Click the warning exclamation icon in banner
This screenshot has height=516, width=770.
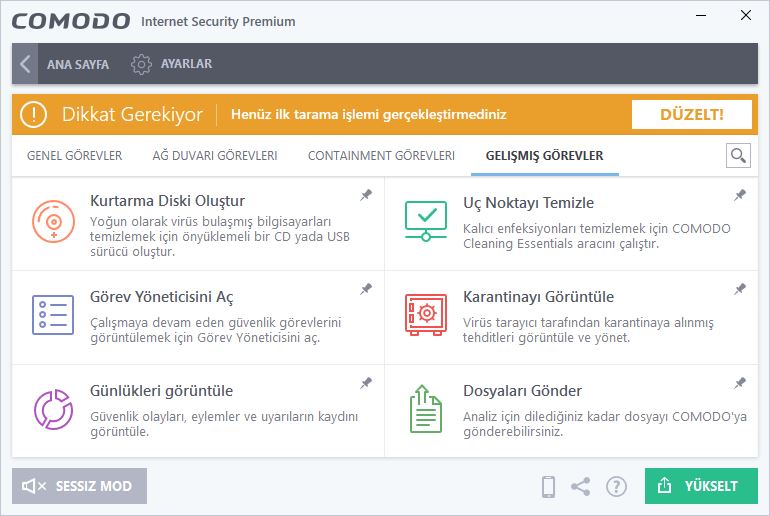[33, 114]
